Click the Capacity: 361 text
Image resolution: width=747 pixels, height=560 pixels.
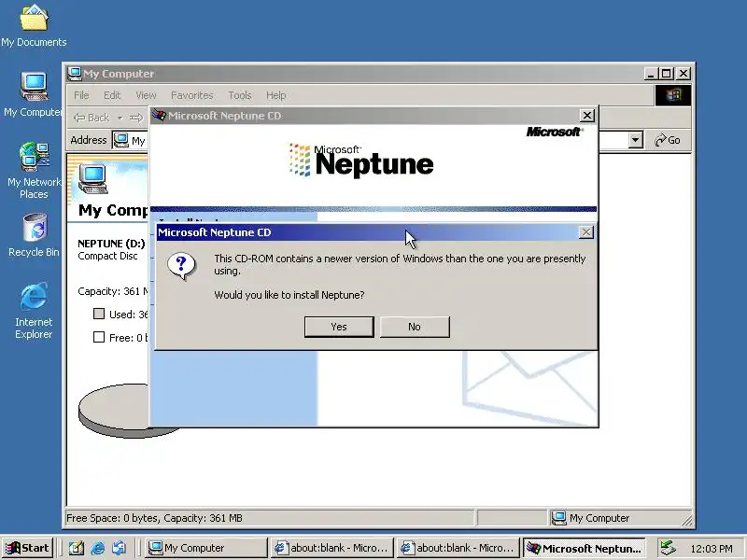pyautogui.click(x=113, y=291)
